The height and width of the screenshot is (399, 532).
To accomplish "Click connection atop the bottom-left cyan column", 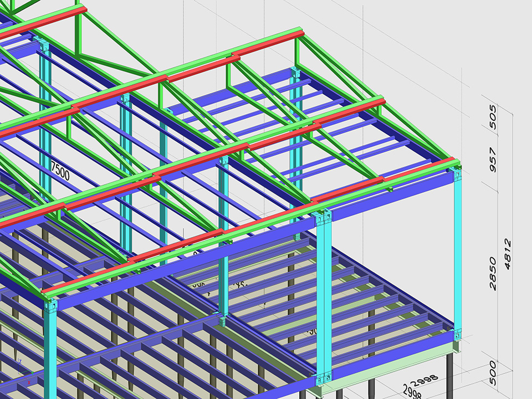I will [x=50, y=306].
